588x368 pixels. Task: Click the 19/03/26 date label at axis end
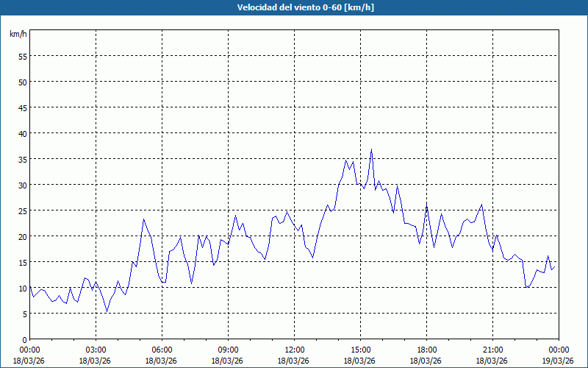[559, 361]
